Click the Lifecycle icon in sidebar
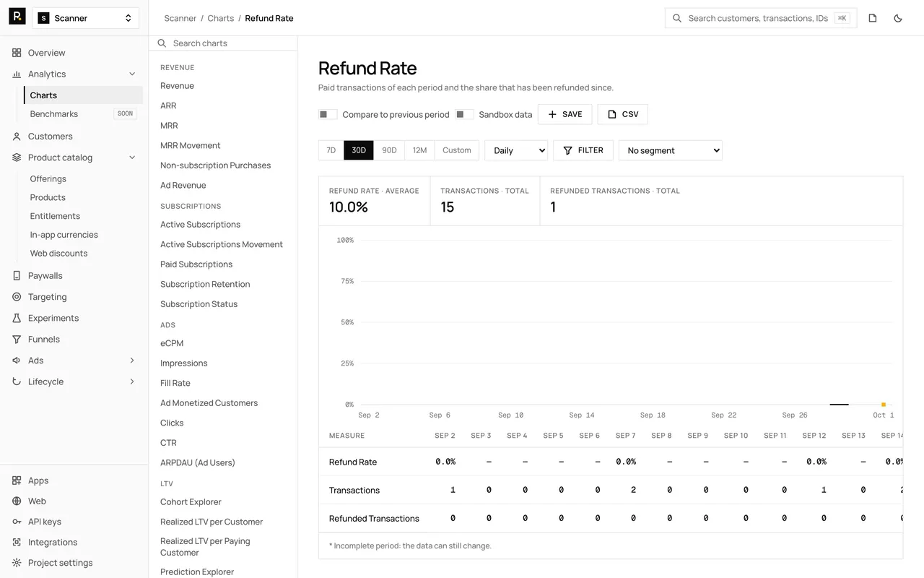924x578 pixels. (x=17, y=381)
